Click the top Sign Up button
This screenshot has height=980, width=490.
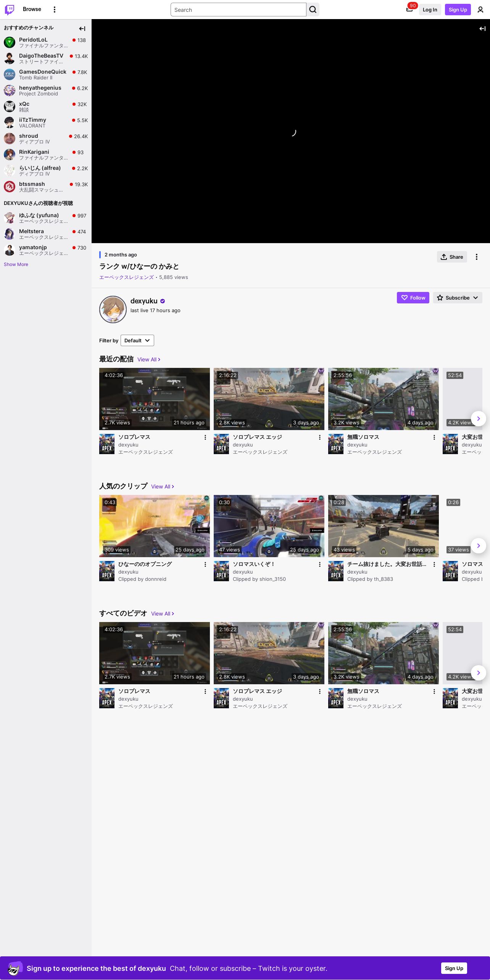click(x=458, y=10)
